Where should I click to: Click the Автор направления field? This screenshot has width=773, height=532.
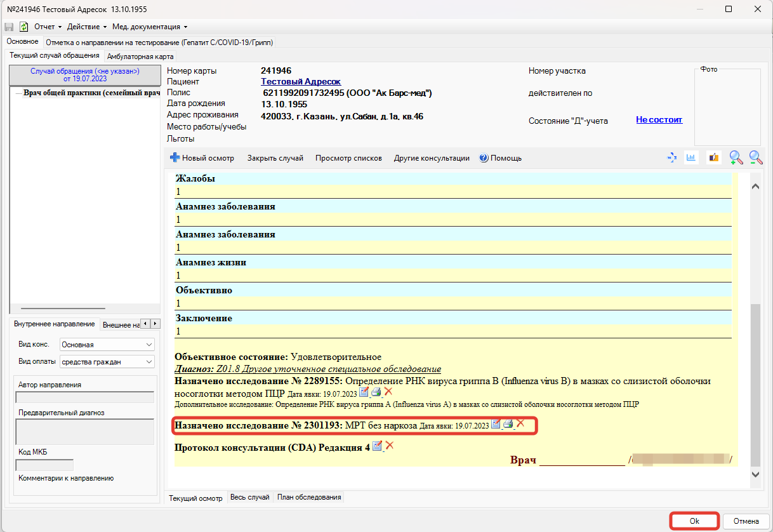click(84, 397)
